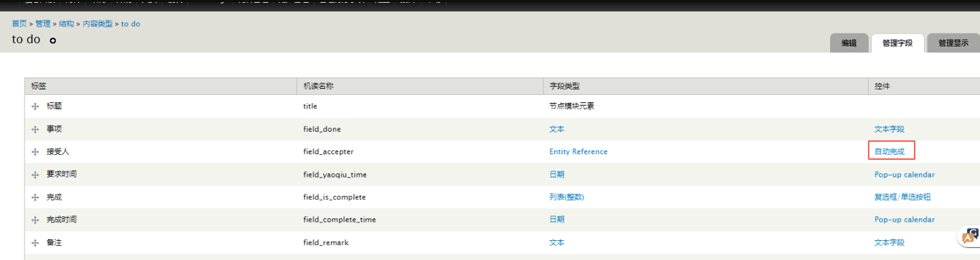Click the drag handle for 接受人 row
Image resolution: width=980 pixels, height=260 pixels.
tap(35, 152)
